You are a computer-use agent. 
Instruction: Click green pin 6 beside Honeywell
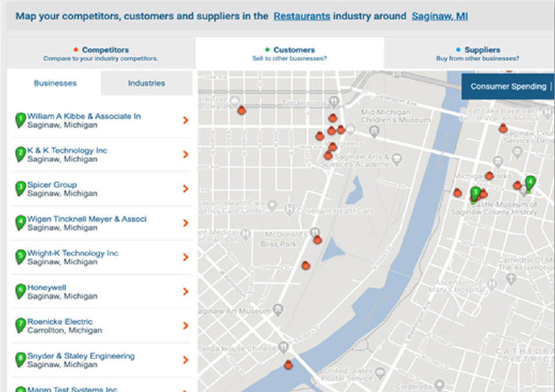[20, 292]
